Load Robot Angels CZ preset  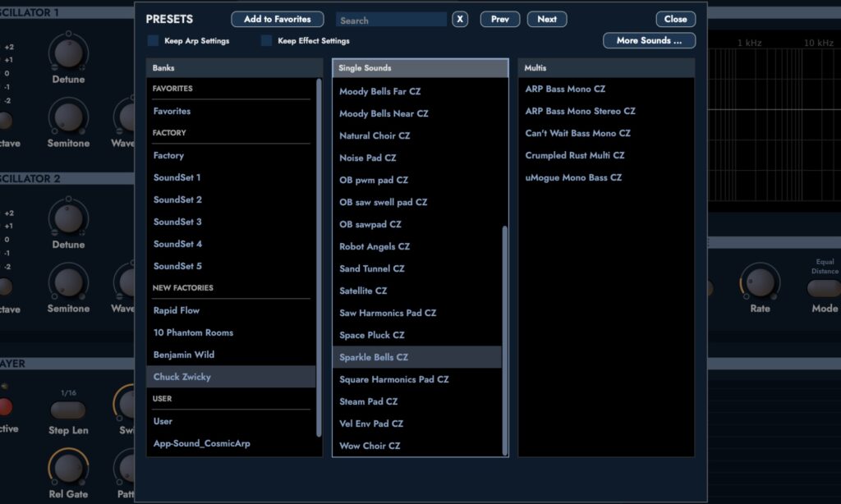[417, 246]
